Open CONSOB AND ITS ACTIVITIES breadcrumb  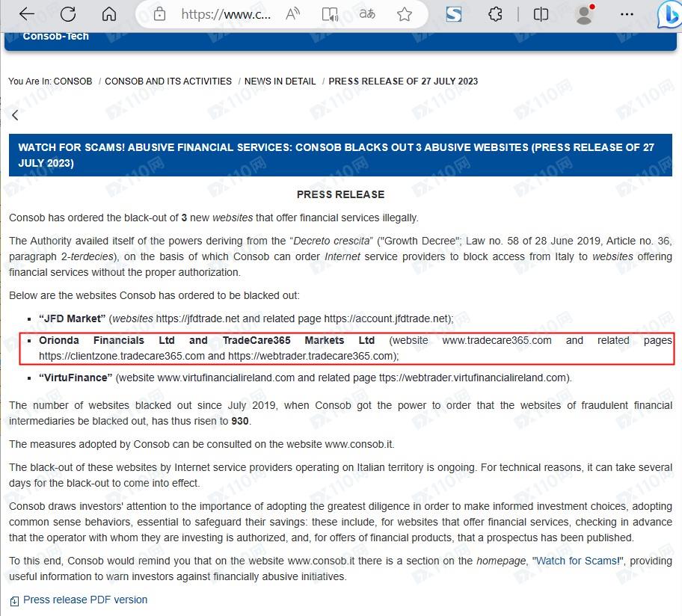click(x=168, y=81)
